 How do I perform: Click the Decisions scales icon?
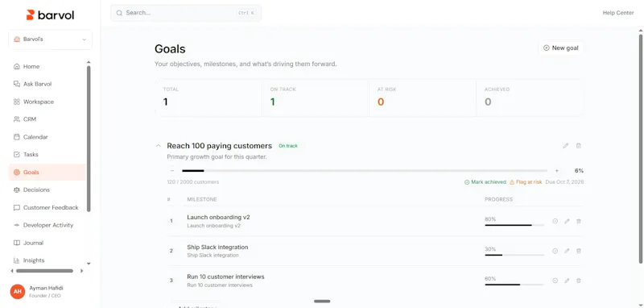point(16,190)
